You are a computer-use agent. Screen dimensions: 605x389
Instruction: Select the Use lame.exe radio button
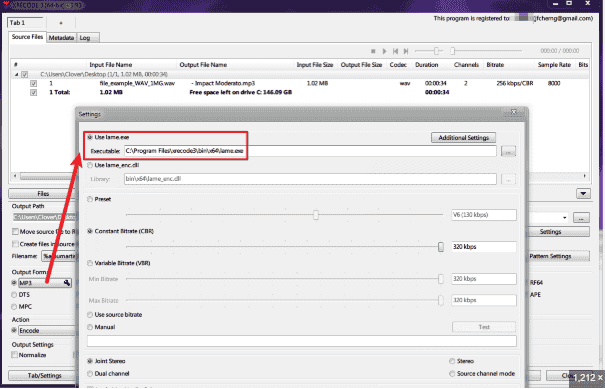tap(90, 137)
